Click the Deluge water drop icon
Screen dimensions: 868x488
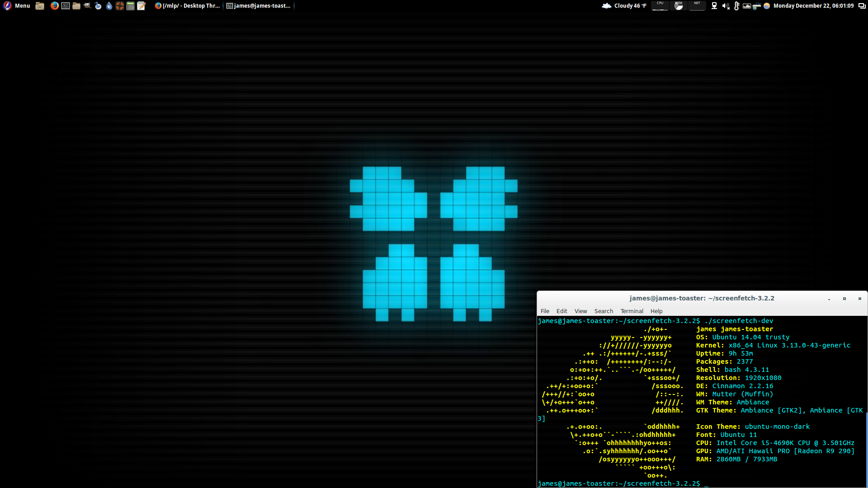click(109, 6)
